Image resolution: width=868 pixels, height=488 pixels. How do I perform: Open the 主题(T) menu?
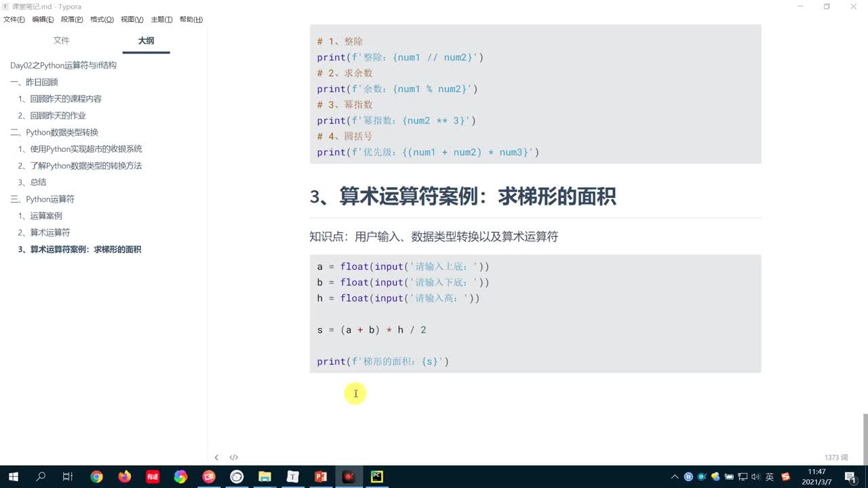tap(161, 19)
